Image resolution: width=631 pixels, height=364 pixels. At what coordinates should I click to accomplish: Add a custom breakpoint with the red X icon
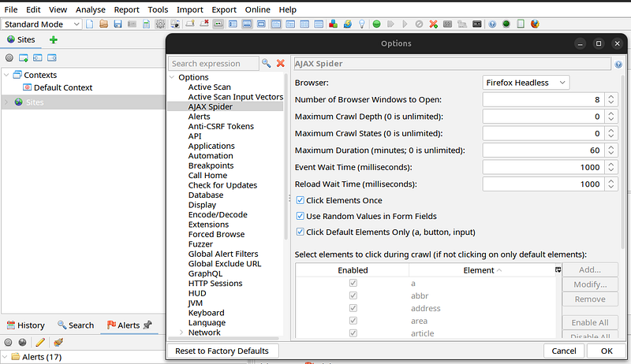[x=433, y=24]
